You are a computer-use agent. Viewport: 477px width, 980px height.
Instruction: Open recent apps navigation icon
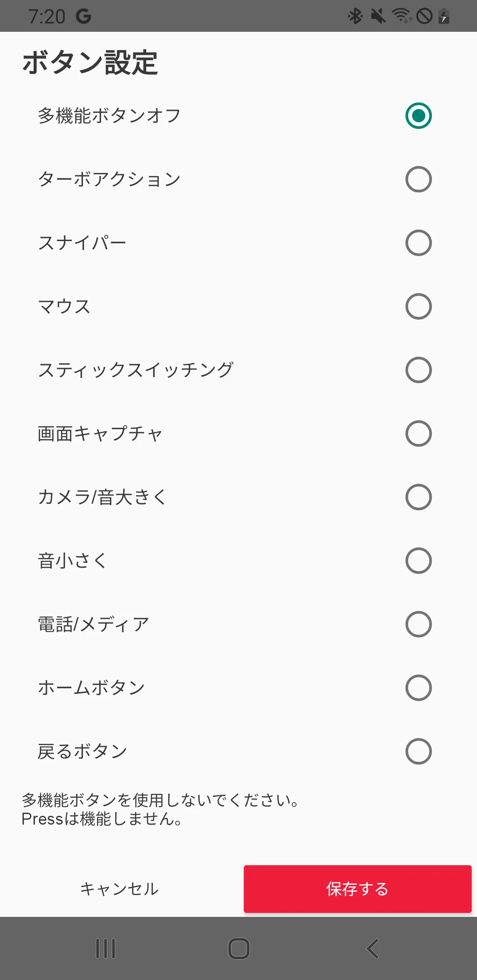[106, 948]
